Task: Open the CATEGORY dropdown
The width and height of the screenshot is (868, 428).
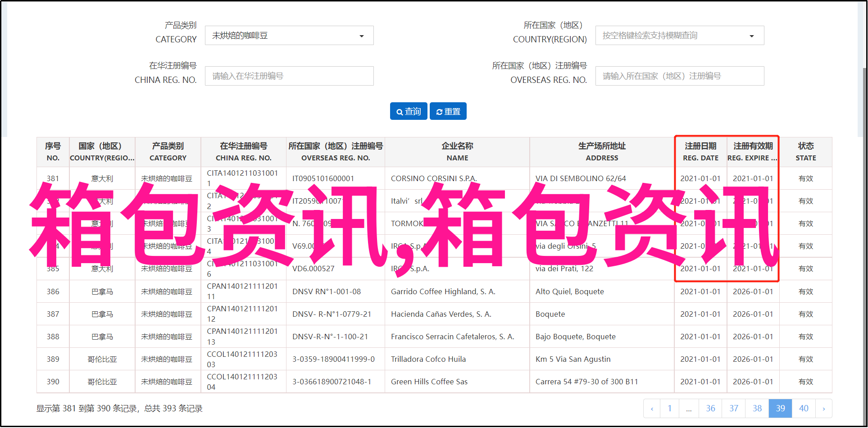Action: (x=289, y=36)
